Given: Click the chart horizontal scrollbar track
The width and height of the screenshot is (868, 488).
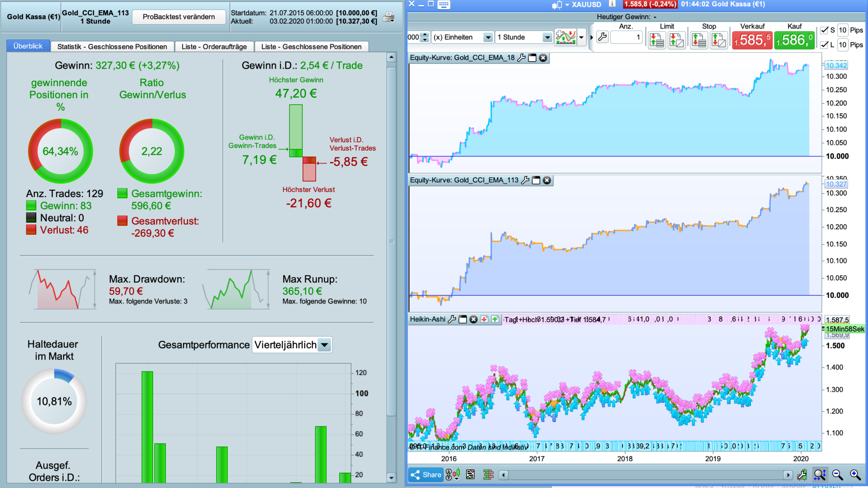Looking at the screenshot, I should [644, 475].
